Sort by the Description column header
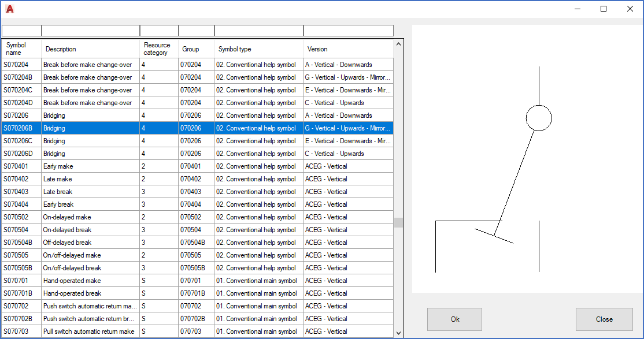The width and height of the screenshot is (644, 339). pyautogui.click(x=90, y=49)
